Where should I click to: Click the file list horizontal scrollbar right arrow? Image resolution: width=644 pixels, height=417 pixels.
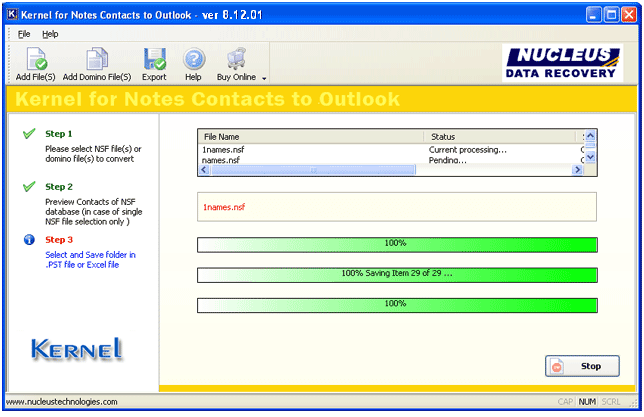[576, 170]
